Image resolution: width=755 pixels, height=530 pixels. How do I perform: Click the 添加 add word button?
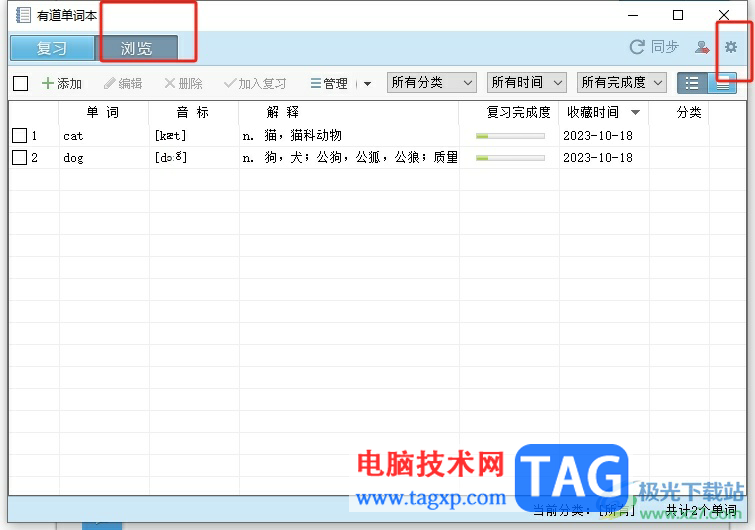pyautogui.click(x=62, y=83)
